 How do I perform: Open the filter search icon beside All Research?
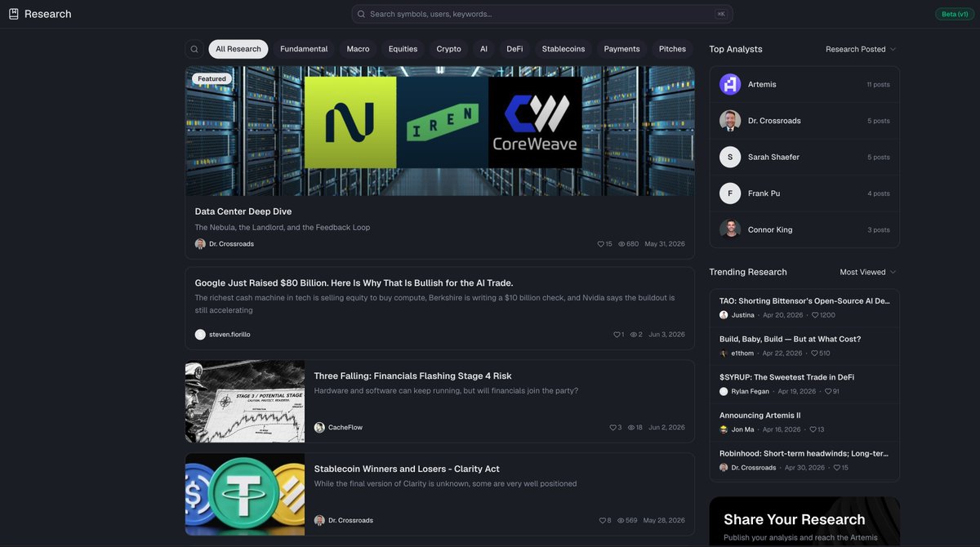point(194,49)
